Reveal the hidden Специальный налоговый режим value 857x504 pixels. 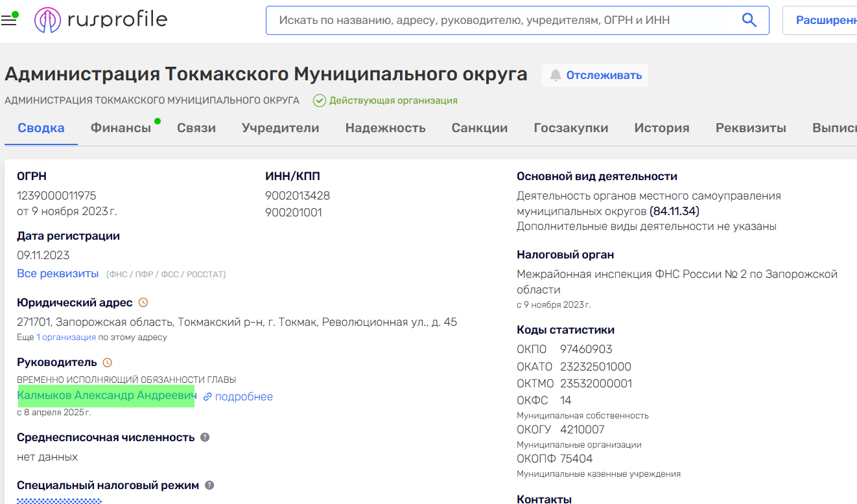59,501
